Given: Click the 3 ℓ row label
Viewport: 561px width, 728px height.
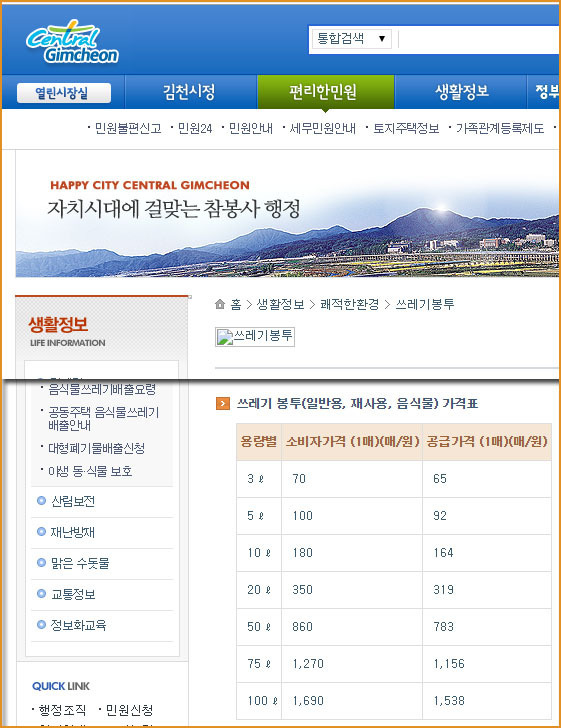Looking at the screenshot, I should pos(255,479).
